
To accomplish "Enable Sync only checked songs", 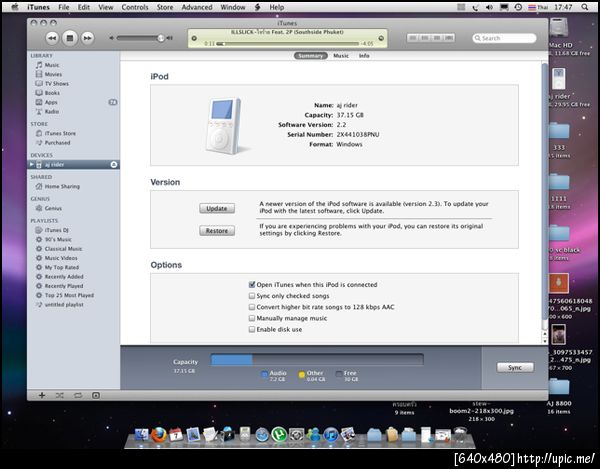I will [252, 296].
